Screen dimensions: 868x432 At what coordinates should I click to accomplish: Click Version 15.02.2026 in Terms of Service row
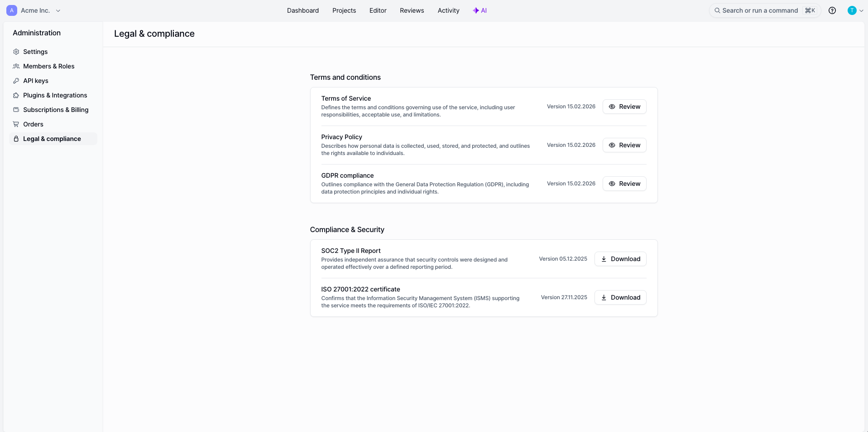pyautogui.click(x=571, y=107)
